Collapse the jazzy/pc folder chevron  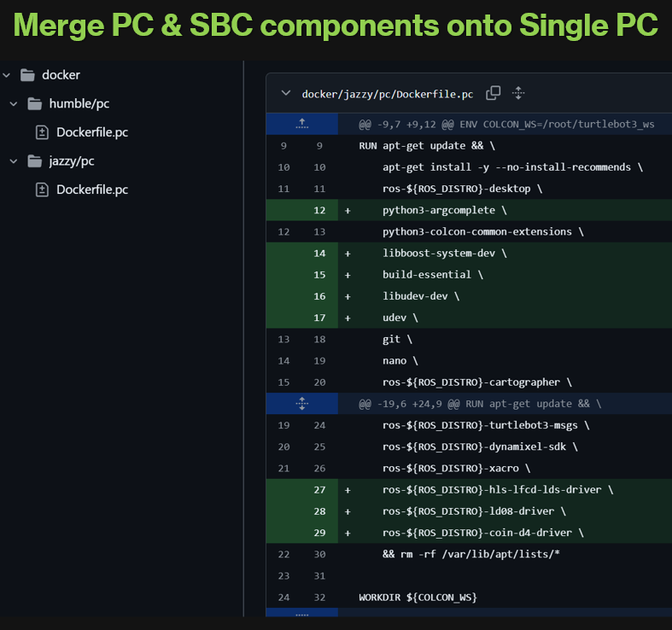(14, 160)
